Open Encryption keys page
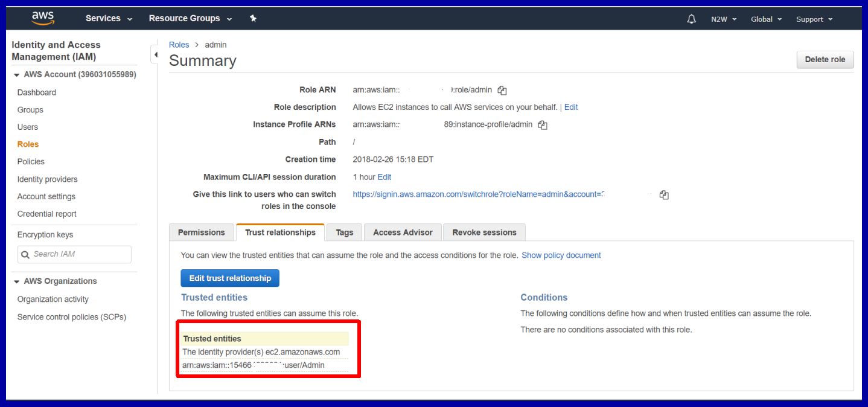Screen dimensions: 868x407 click(45, 235)
